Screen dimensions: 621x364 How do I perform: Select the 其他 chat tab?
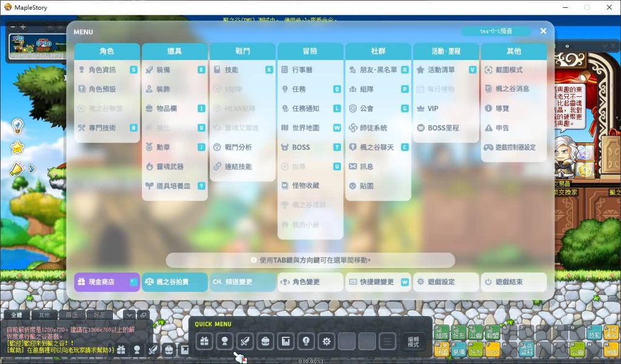[x=44, y=315]
